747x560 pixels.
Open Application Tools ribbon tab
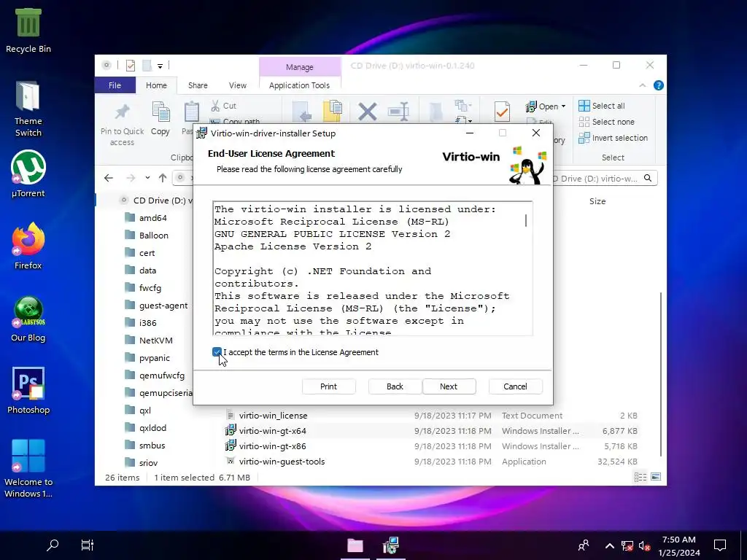coord(299,85)
